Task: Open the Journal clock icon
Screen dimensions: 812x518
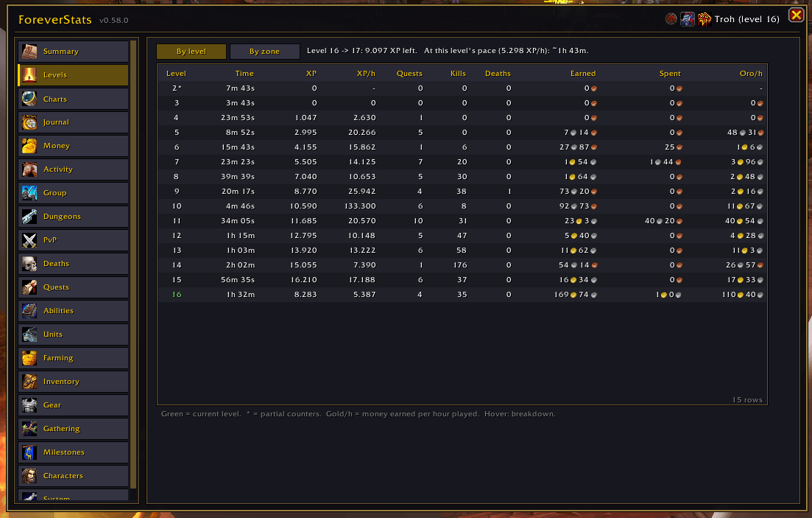Action: tap(29, 122)
